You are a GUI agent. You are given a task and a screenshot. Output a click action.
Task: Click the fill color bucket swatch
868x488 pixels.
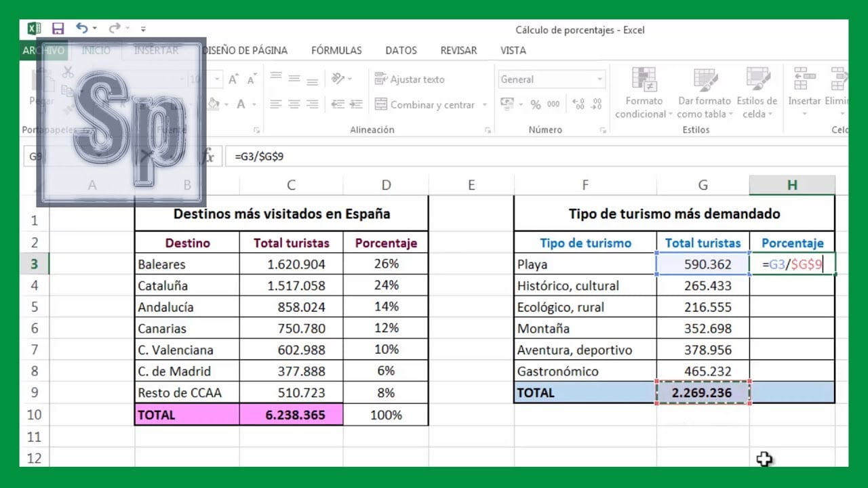click(x=213, y=104)
